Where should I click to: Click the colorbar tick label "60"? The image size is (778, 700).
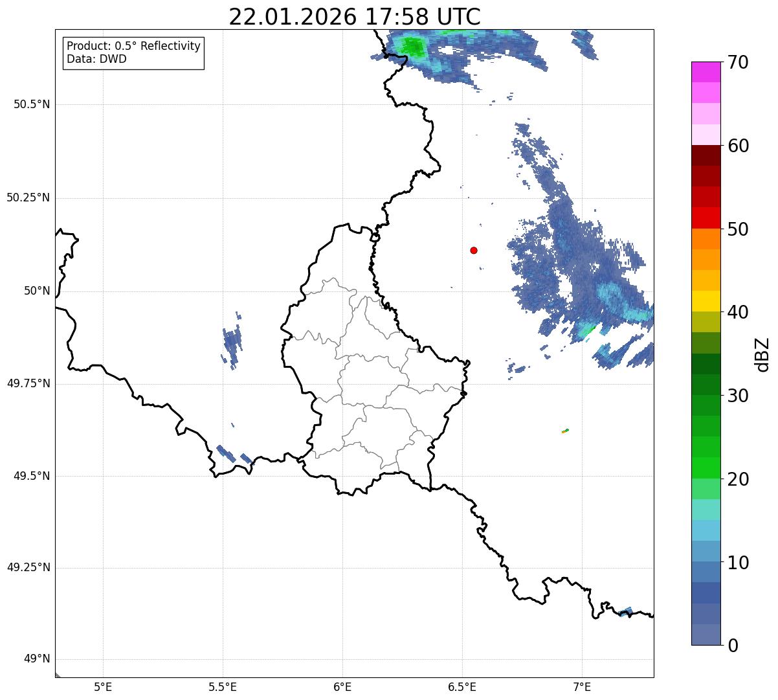coord(738,146)
